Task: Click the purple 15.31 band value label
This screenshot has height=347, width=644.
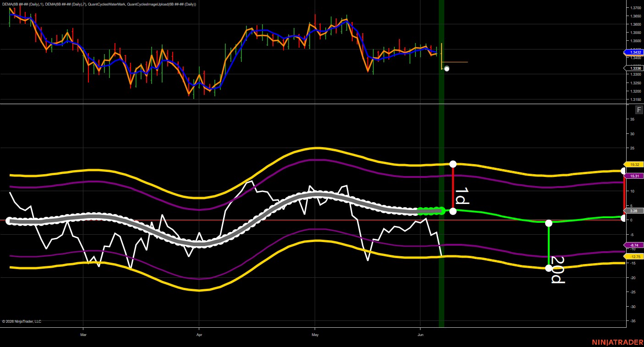Action: pyautogui.click(x=634, y=176)
